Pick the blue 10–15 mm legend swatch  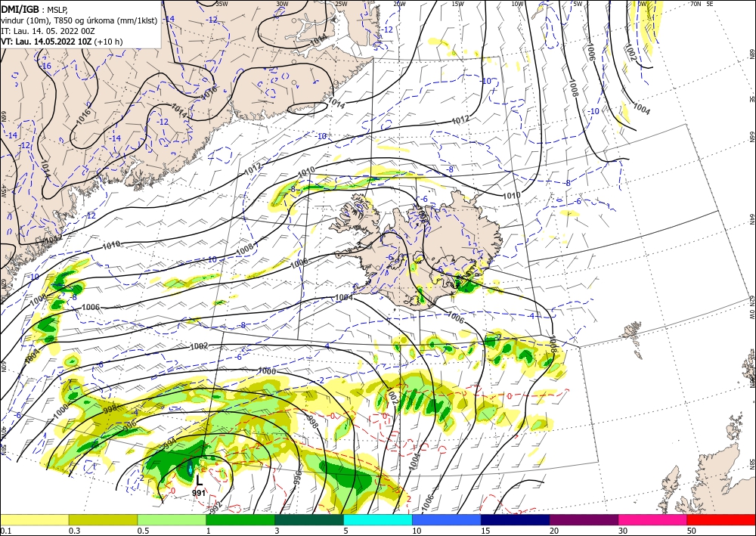[447, 519]
